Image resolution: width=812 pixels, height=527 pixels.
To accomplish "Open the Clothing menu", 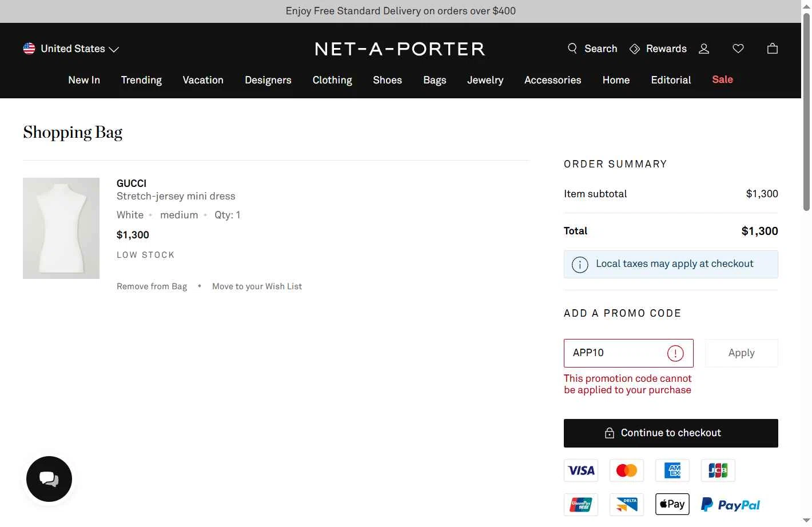I will [x=332, y=80].
